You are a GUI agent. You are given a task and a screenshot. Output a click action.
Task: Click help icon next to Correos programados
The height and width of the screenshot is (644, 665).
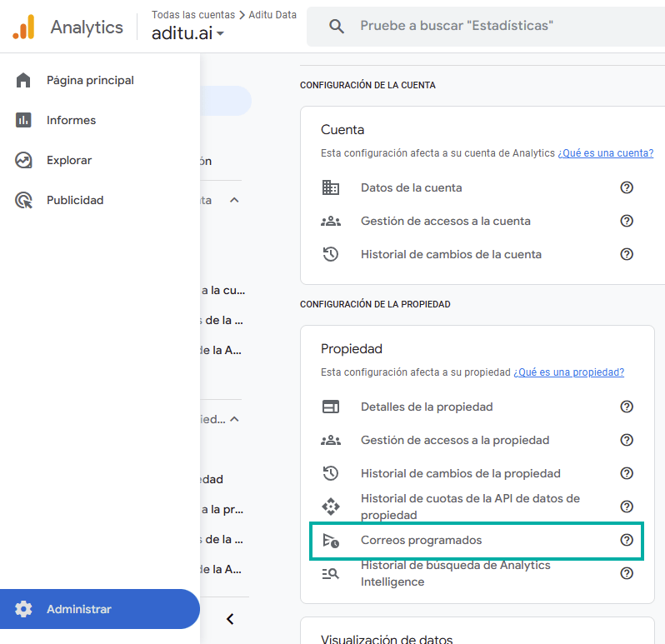pos(627,540)
